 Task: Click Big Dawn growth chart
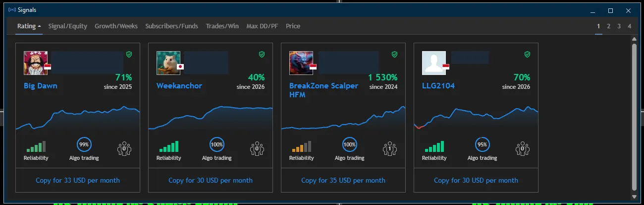coord(78,117)
